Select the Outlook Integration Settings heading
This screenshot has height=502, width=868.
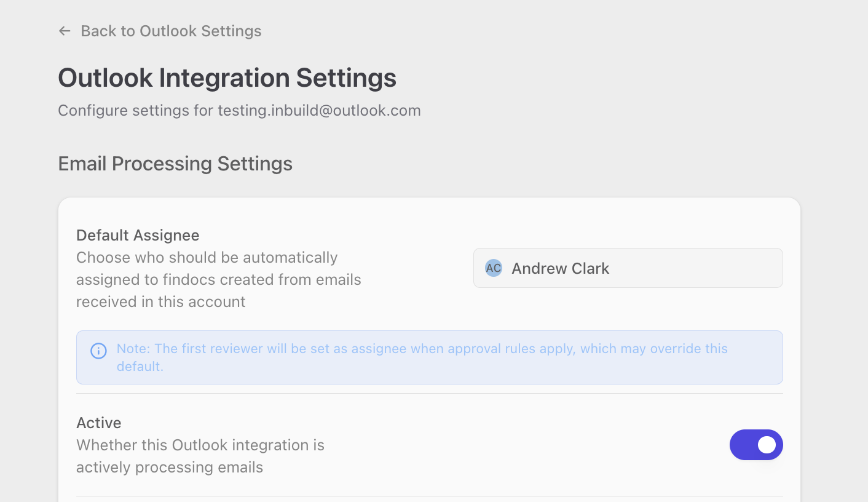click(227, 78)
